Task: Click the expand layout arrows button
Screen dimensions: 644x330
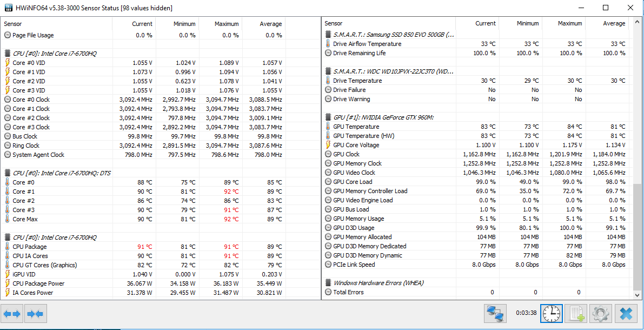Action: click(12, 314)
